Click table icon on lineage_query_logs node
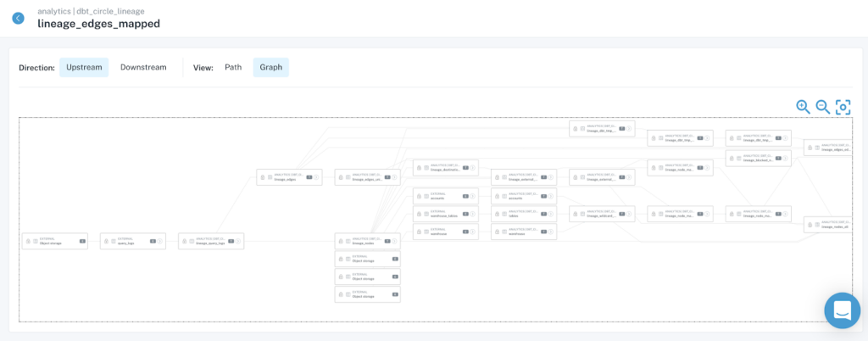The height and width of the screenshot is (341, 868). (191, 242)
